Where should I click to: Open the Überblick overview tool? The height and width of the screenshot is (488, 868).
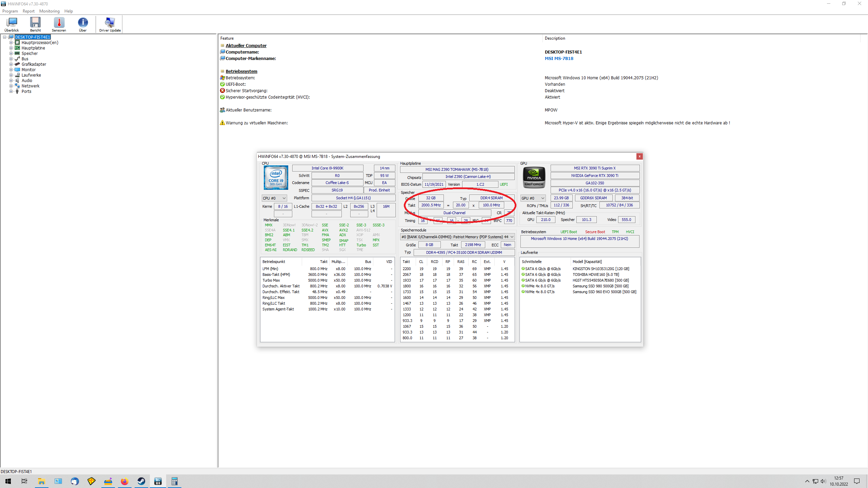[x=12, y=24]
